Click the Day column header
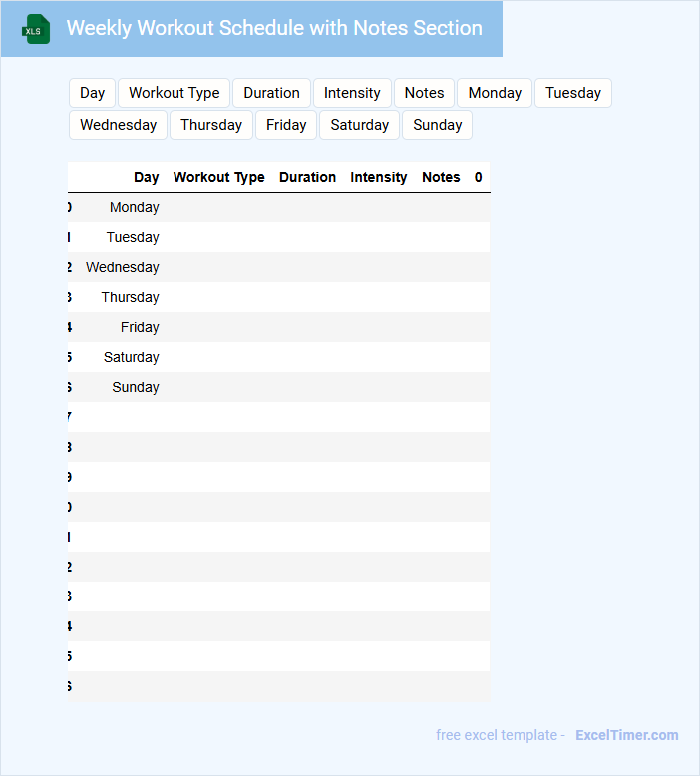The image size is (700, 776). click(x=147, y=177)
